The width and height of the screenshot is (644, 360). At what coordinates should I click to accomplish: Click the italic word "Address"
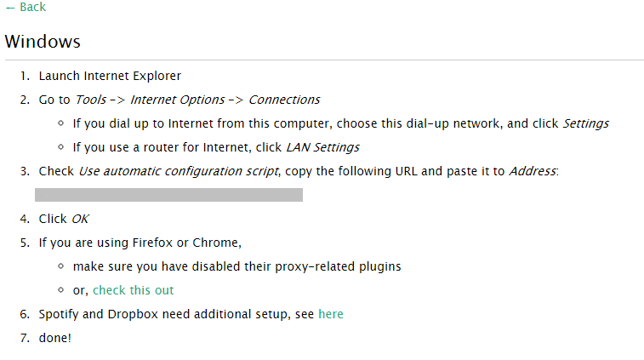pyautogui.click(x=532, y=171)
